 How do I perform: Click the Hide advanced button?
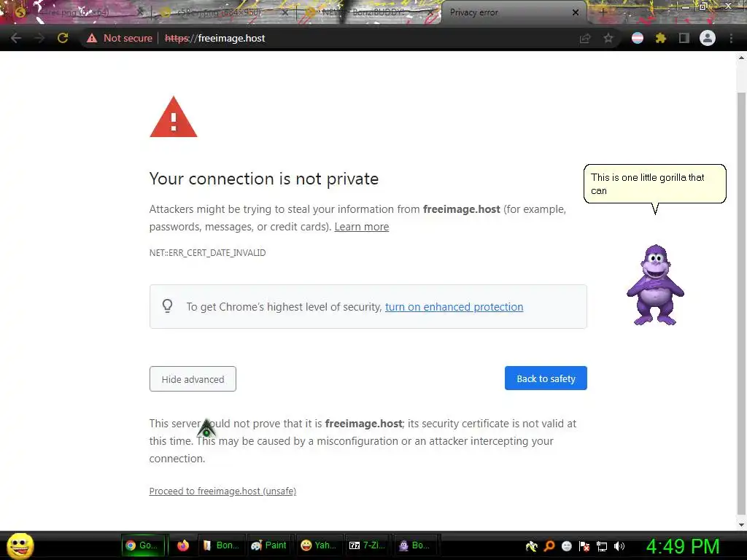(193, 379)
